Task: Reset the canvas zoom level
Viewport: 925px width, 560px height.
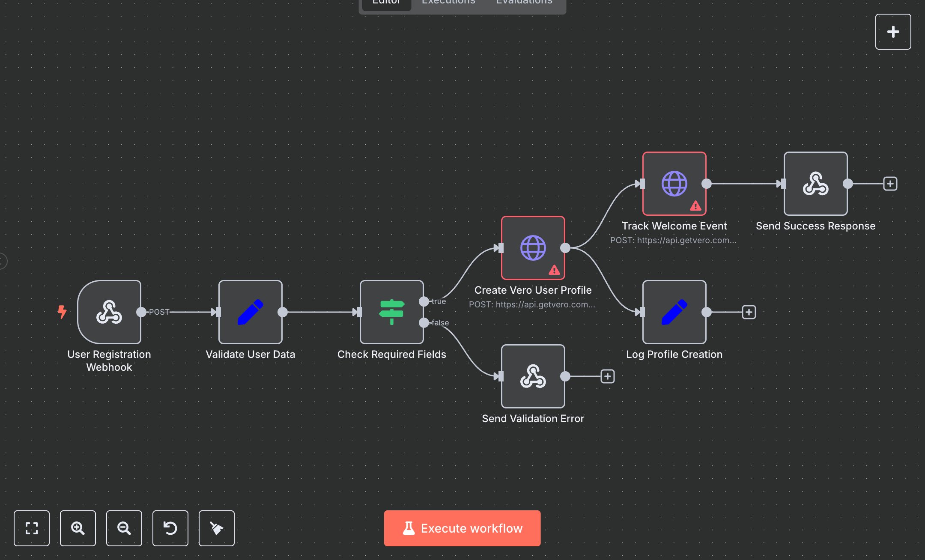Action: tap(170, 528)
